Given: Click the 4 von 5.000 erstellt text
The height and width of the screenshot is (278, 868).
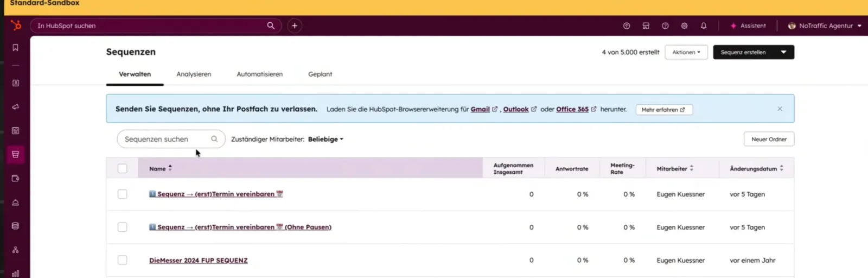Looking at the screenshot, I should click(x=630, y=52).
